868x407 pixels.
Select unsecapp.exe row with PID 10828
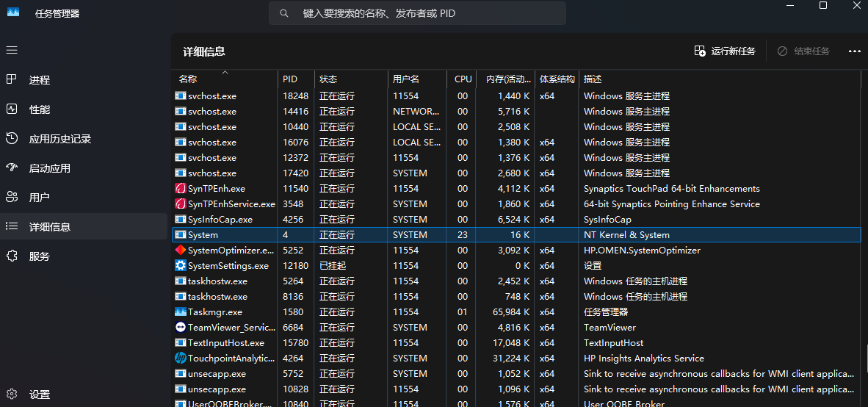click(516, 389)
